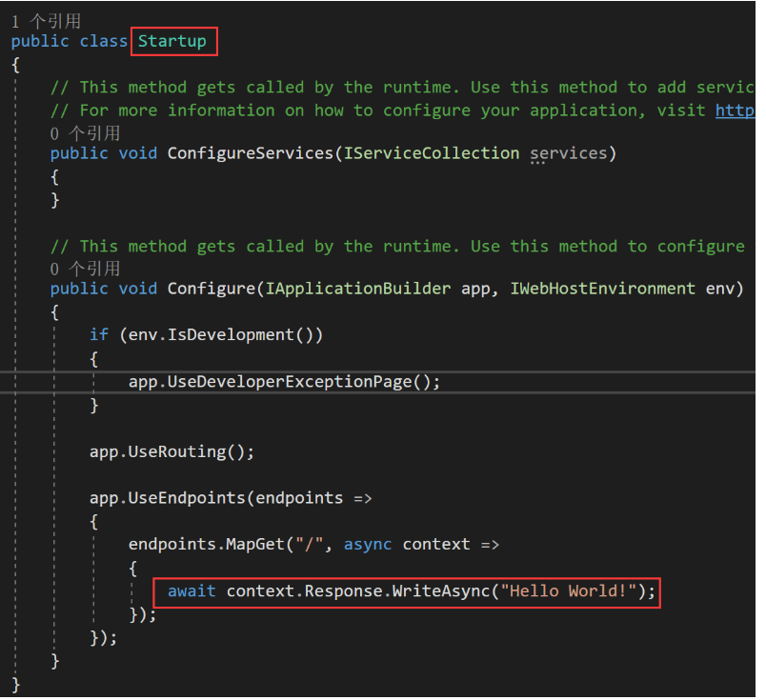Click the comment about method to configure
This screenshot has height=700, width=766.
coord(397,247)
